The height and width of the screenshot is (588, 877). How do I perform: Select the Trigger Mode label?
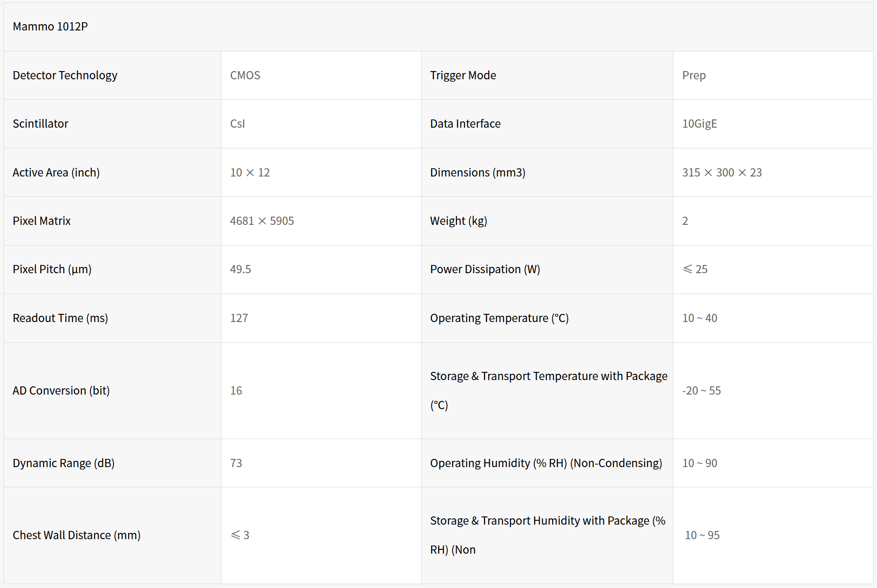463,75
